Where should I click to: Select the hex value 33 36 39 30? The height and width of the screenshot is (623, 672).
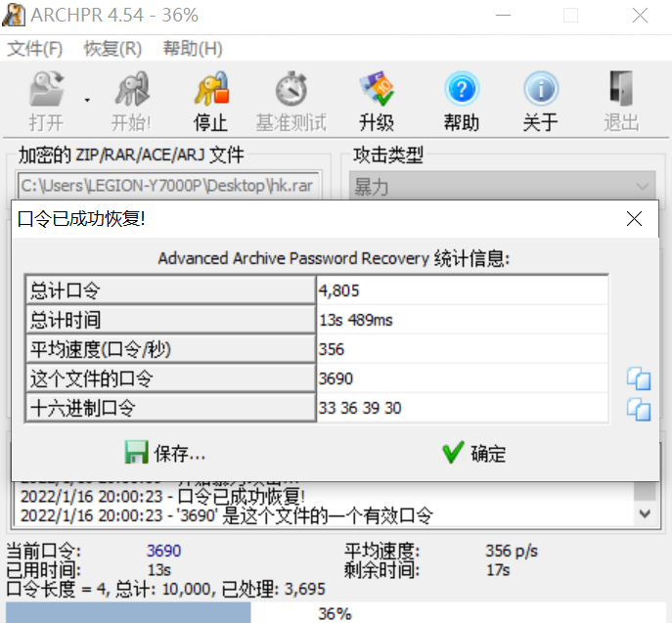[x=360, y=408]
